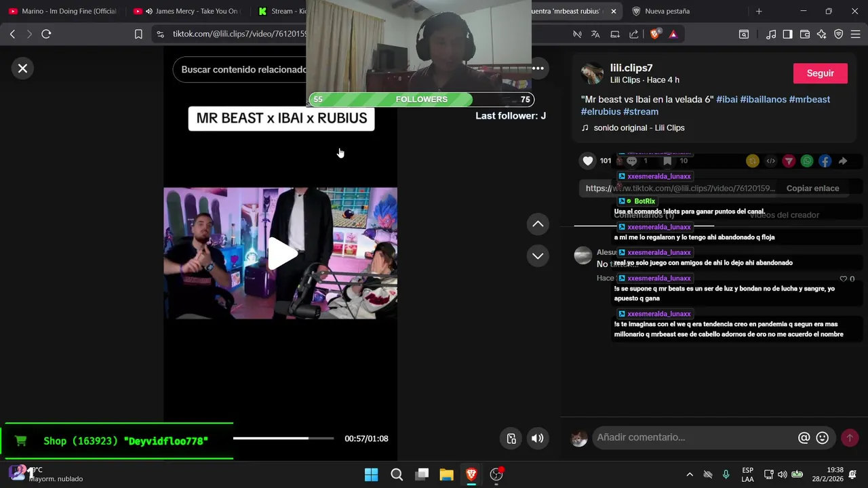
Task: Close the TikTok video viewer
Action: [x=22, y=68]
